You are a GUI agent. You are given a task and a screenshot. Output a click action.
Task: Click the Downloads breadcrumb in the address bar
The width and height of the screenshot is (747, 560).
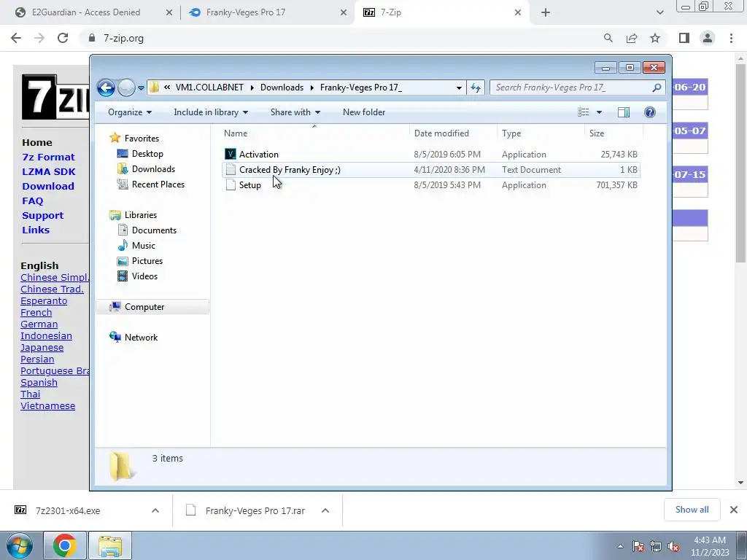pos(282,87)
